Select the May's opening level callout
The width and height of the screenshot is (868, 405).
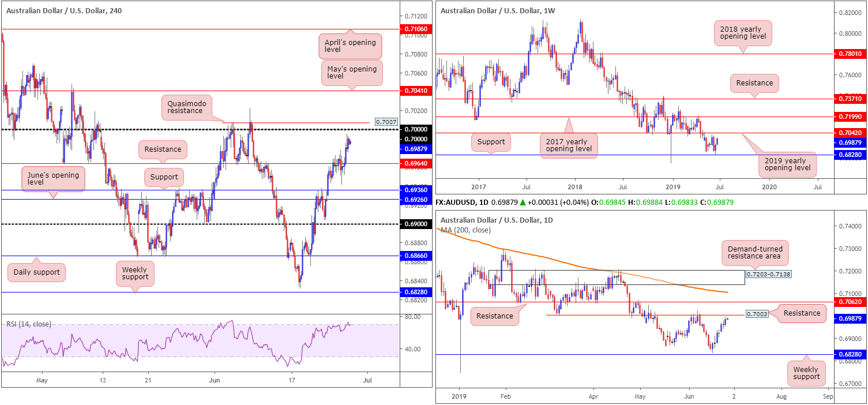352,73
